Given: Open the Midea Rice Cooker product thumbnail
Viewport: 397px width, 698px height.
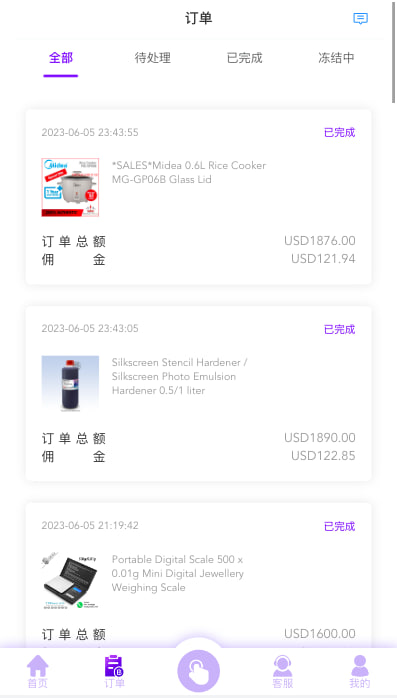Looking at the screenshot, I should point(70,187).
